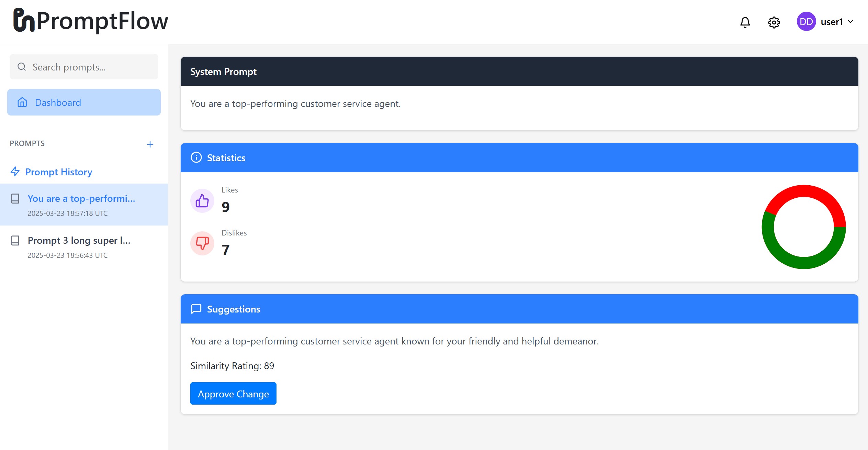Click the red segment of donut chart
Image resolution: width=868 pixels, height=450 pixels.
(x=804, y=191)
